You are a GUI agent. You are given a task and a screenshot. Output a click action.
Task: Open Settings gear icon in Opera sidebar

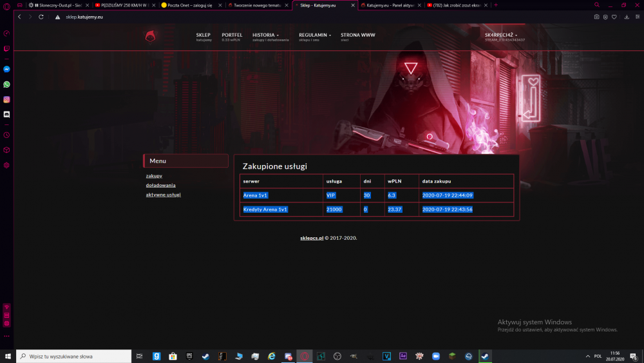coord(6,165)
